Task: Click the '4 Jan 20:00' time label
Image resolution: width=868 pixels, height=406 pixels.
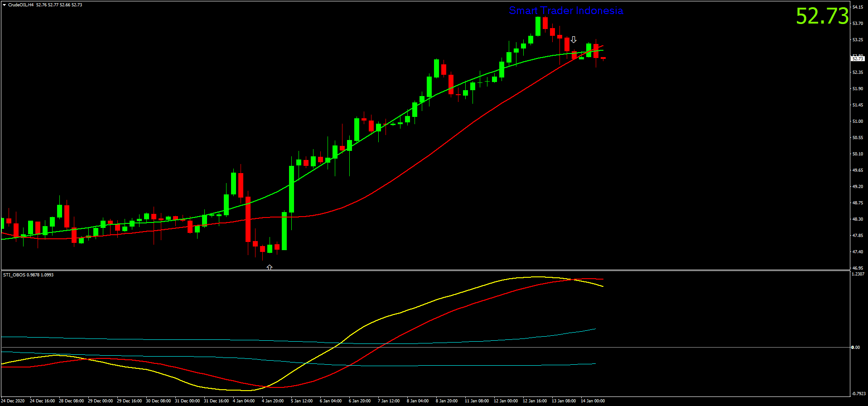Action: (x=273, y=401)
